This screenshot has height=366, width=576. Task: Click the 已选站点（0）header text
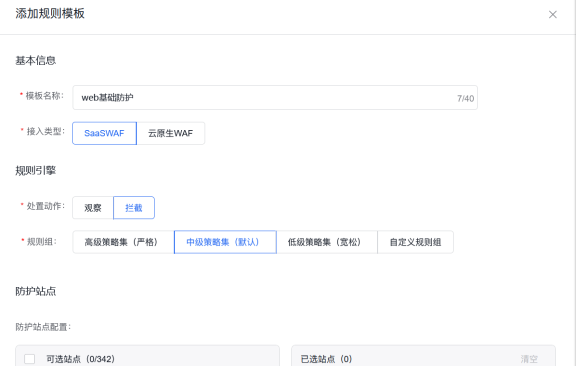(326, 359)
